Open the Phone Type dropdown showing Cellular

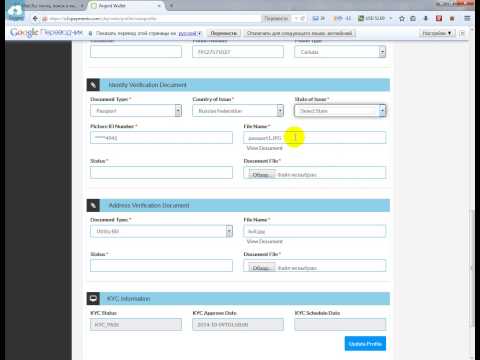click(340, 52)
